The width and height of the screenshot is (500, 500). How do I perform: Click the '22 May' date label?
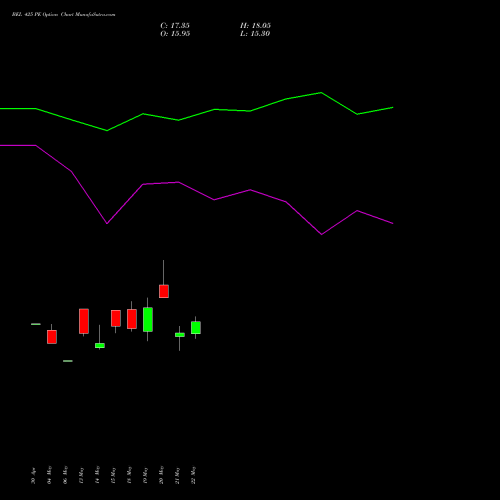(x=193, y=475)
